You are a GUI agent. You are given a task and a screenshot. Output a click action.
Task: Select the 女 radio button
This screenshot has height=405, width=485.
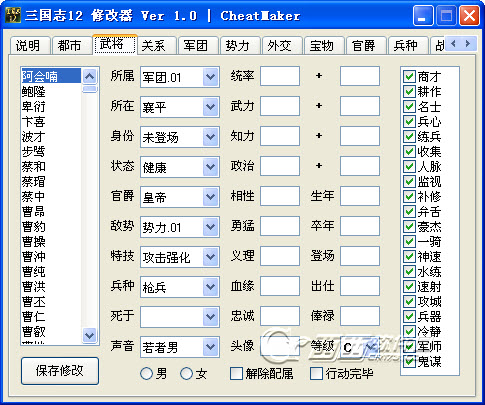pyautogui.click(x=186, y=374)
